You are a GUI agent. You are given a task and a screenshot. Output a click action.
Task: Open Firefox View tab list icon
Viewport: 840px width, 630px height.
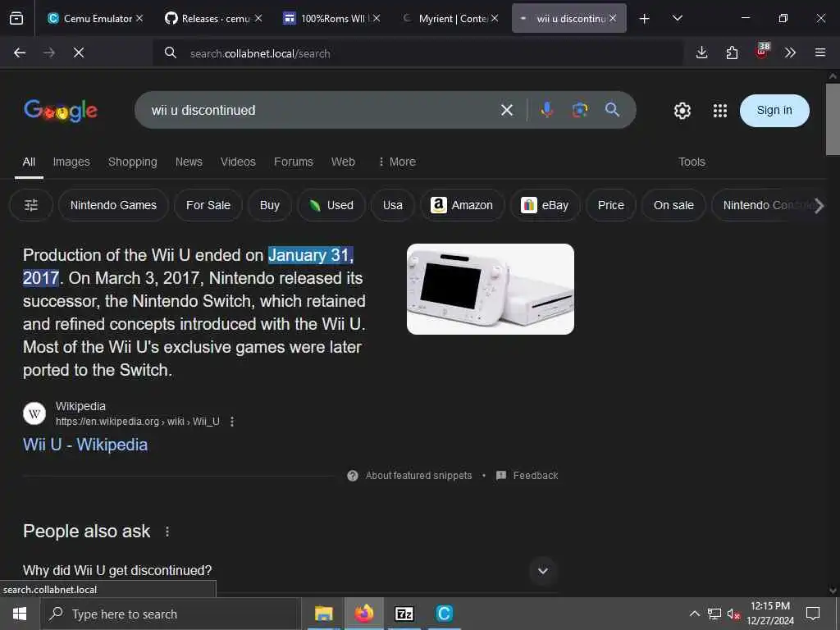(16, 19)
